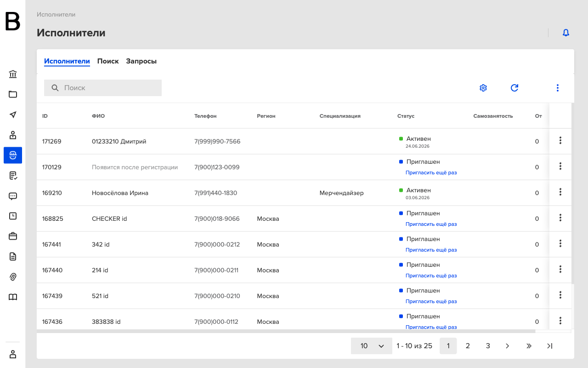
Task: Click the phone number 7(991)440-1830
Action: [216, 193]
